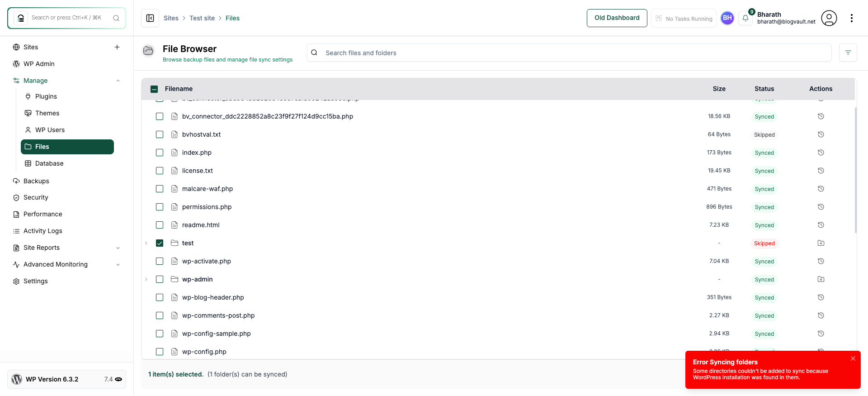This screenshot has width=868, height=396.
Task: Check the wp-config.php checkbox
Action: pos(160,352)
